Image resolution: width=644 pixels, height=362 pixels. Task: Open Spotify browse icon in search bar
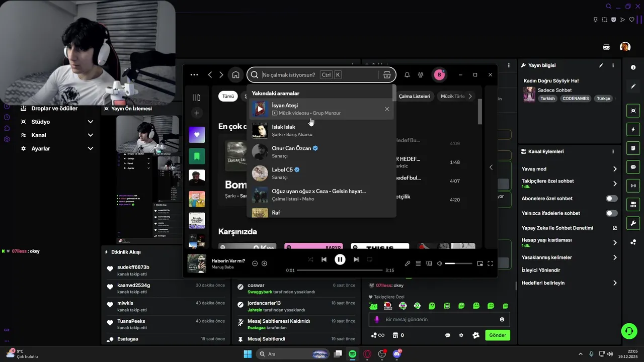(387, 75)
